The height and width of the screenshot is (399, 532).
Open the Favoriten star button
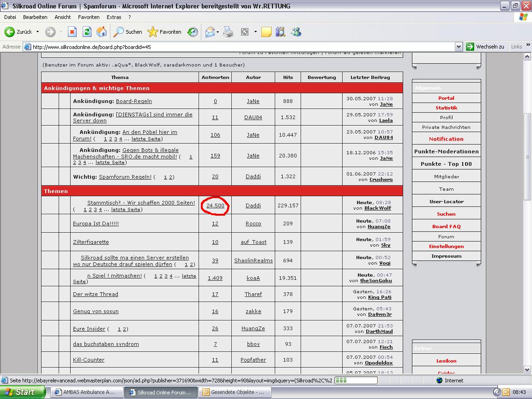pyautogui.click(x=164, y=32)
